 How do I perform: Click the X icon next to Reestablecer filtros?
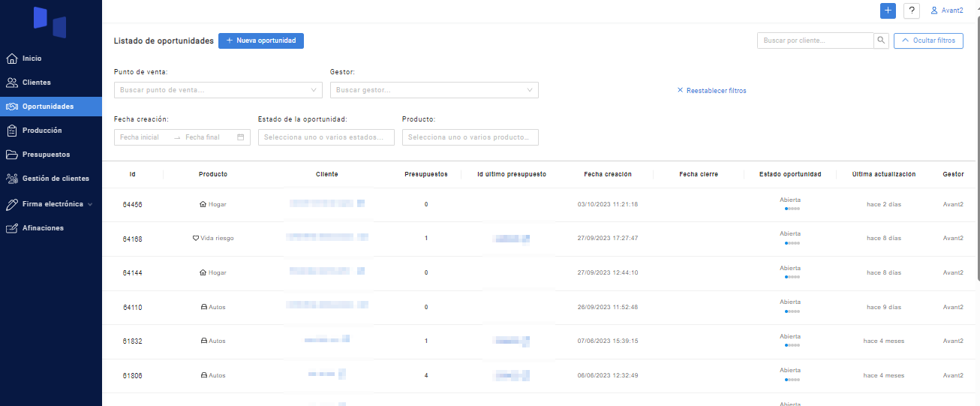(x=681, y=91)
